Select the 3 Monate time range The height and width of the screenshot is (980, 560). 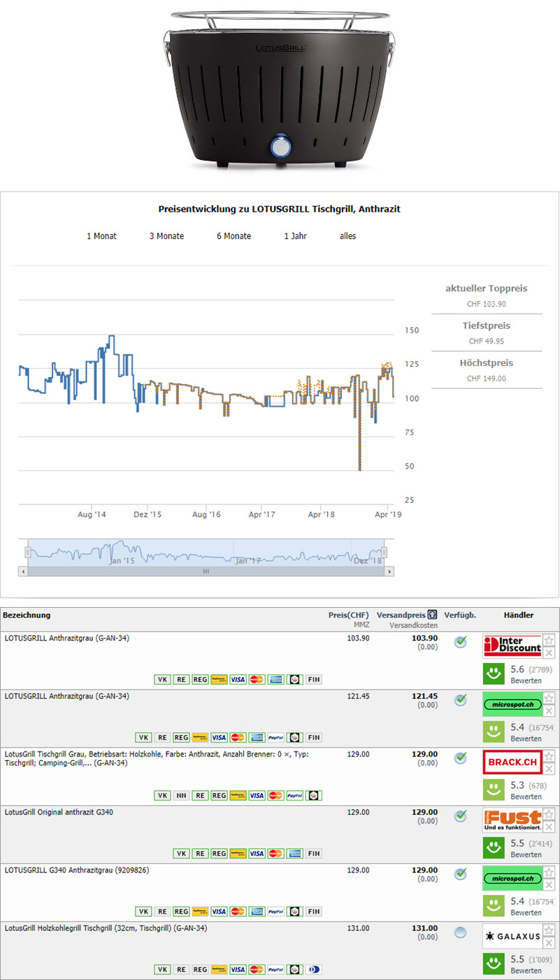pyautogui.click(x=166, y=236)
